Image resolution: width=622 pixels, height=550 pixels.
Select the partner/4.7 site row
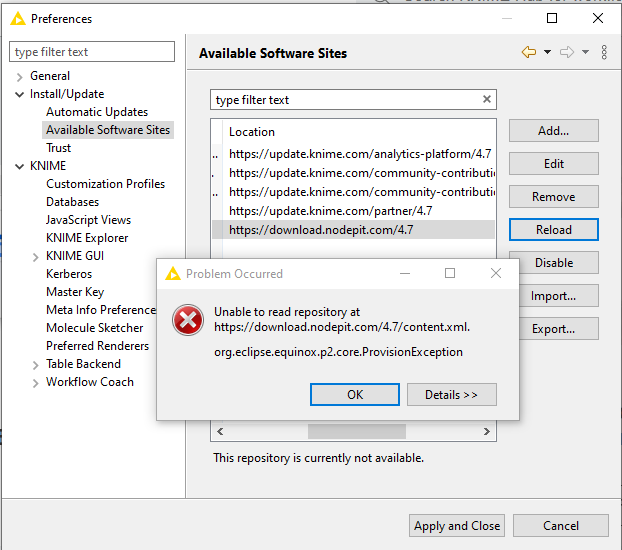click(x=353, y=211)
